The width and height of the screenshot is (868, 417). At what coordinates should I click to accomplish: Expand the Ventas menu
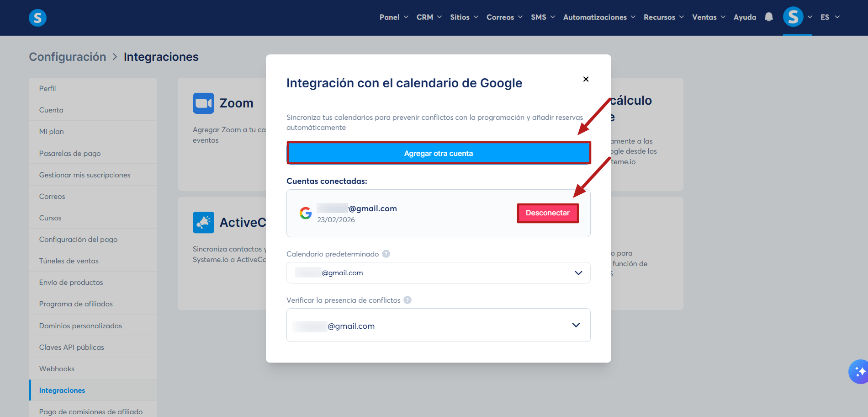(x=709, y=17)
